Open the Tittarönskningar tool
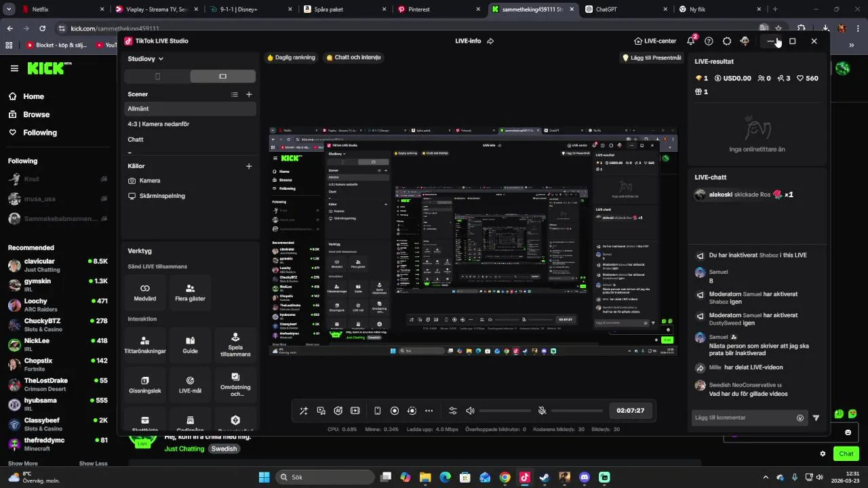The image size is (868, 488). (145, 345)
